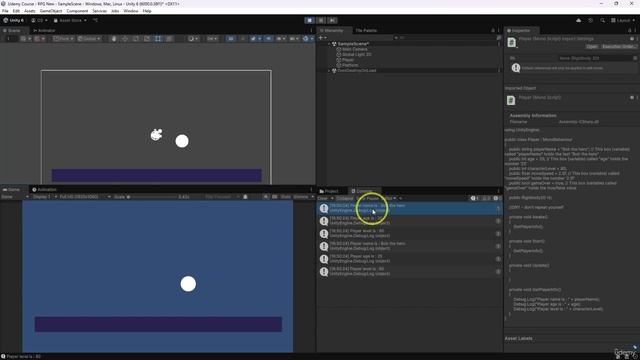The image size is (640, 360).
Task: Switch to the Project tab
Action: point(329,191)
